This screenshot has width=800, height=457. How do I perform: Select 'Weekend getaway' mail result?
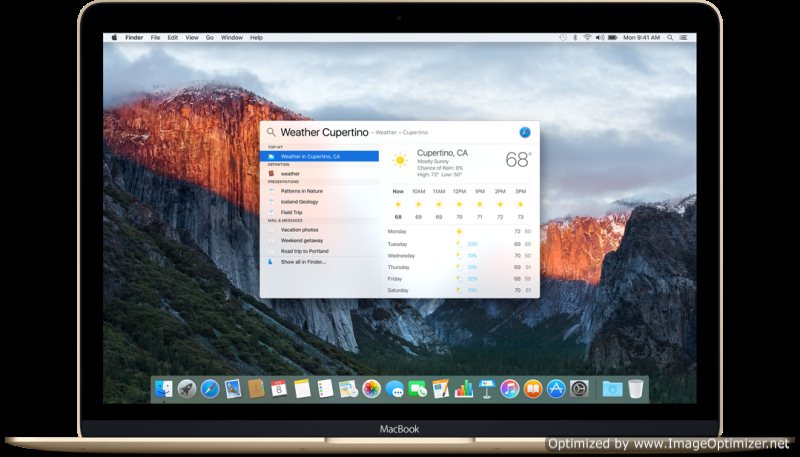click(319, 240)
